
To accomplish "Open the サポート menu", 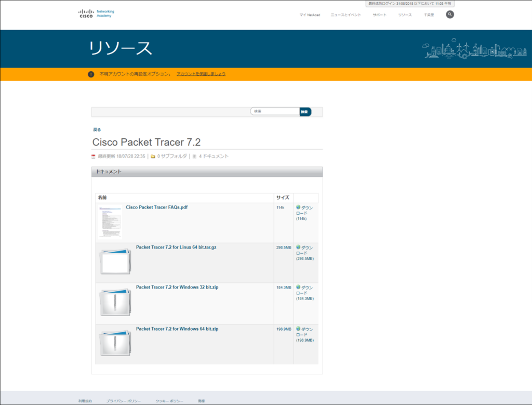I will tap(379, 15).
